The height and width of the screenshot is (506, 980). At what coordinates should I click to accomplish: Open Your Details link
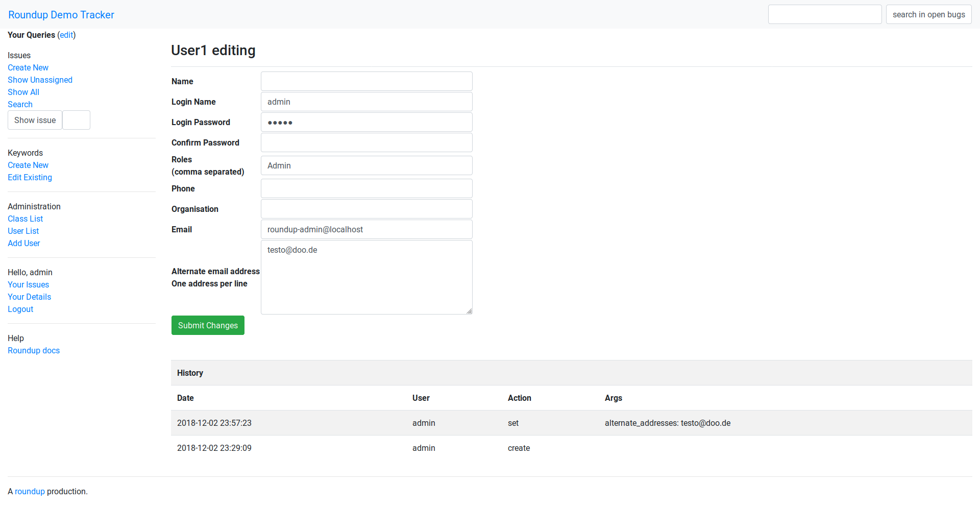pyautogui.click(x=29, y=297)
